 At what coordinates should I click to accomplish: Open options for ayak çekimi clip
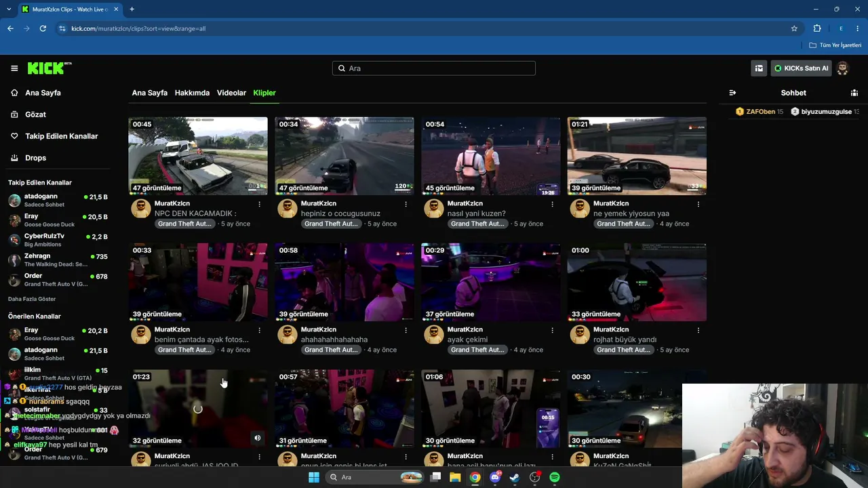pos(552,330)
